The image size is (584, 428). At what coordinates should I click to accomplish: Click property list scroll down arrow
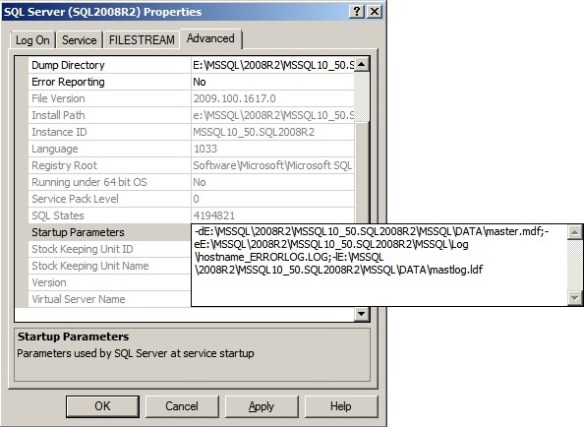click(x=361, y=314)
